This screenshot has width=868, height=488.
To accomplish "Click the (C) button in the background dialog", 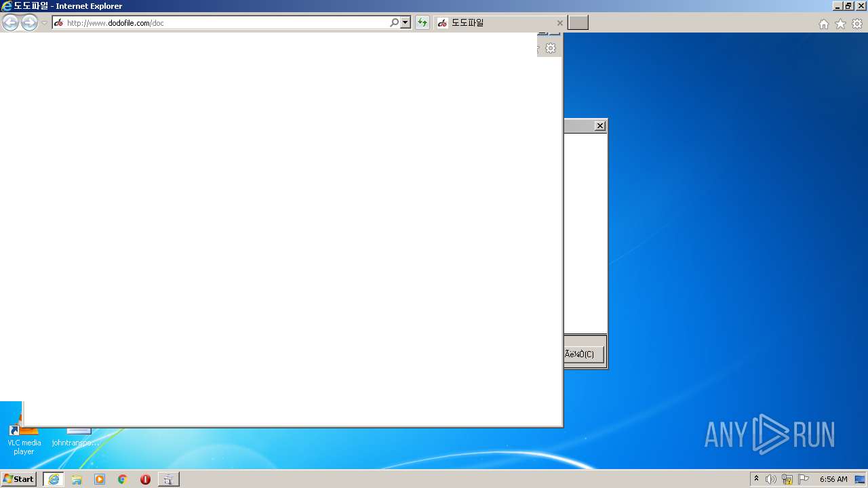I will (x=583, y=354).
